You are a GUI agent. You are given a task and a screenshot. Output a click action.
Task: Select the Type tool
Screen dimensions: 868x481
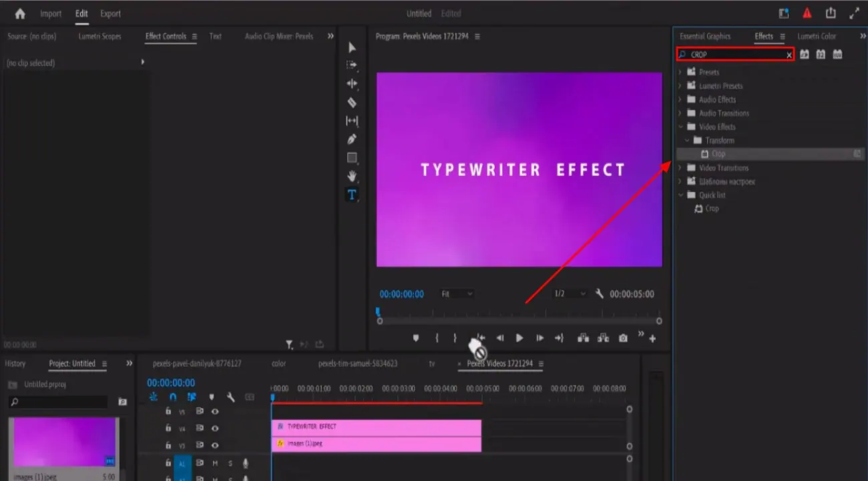pos(352,195)
